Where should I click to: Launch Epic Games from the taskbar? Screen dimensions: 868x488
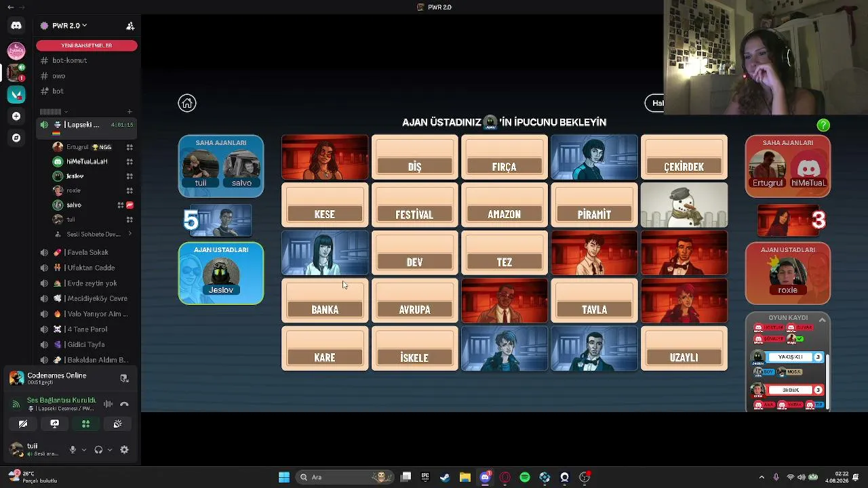tap(425, 477)
